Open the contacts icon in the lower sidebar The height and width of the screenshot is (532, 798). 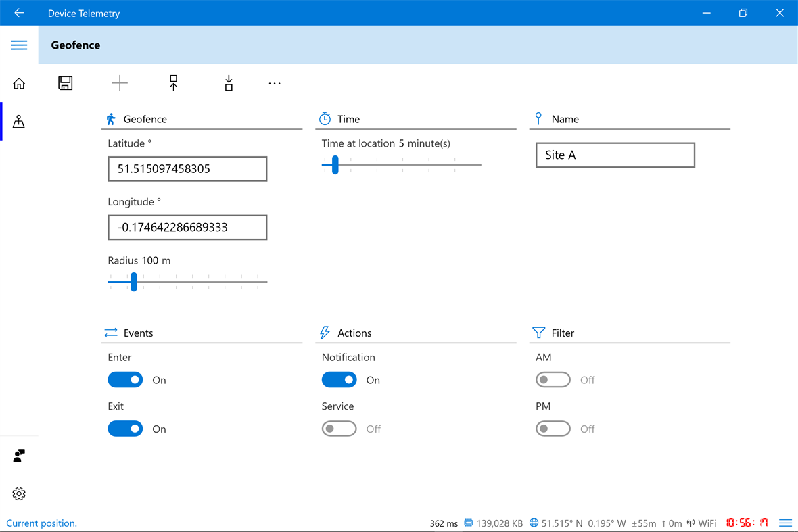click(19, 456)
